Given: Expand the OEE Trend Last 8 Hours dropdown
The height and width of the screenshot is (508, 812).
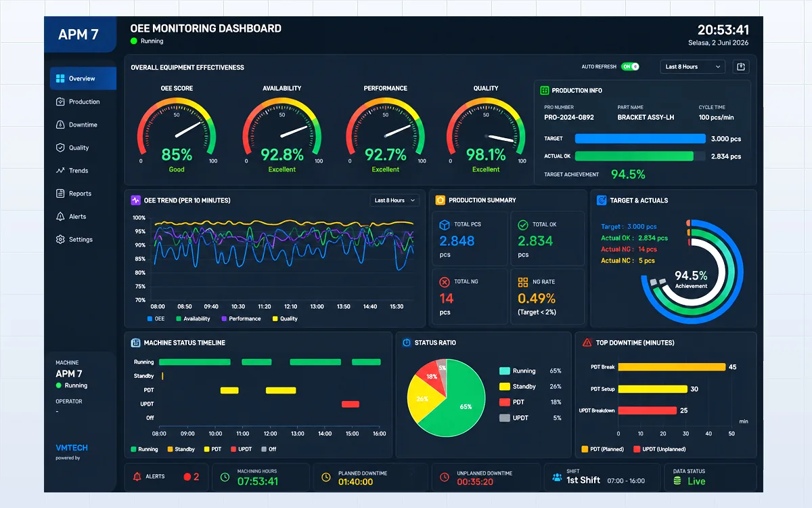Looking at the screenshot, I should [394, 200].
